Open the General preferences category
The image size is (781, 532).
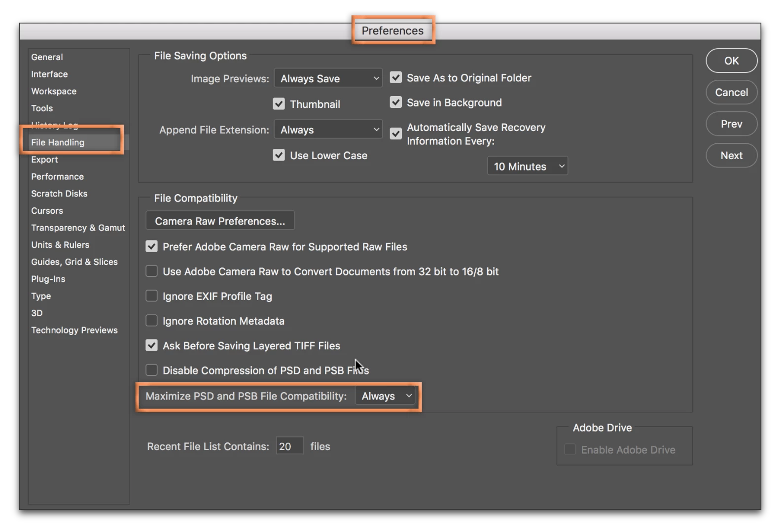(x=47, y=57)
